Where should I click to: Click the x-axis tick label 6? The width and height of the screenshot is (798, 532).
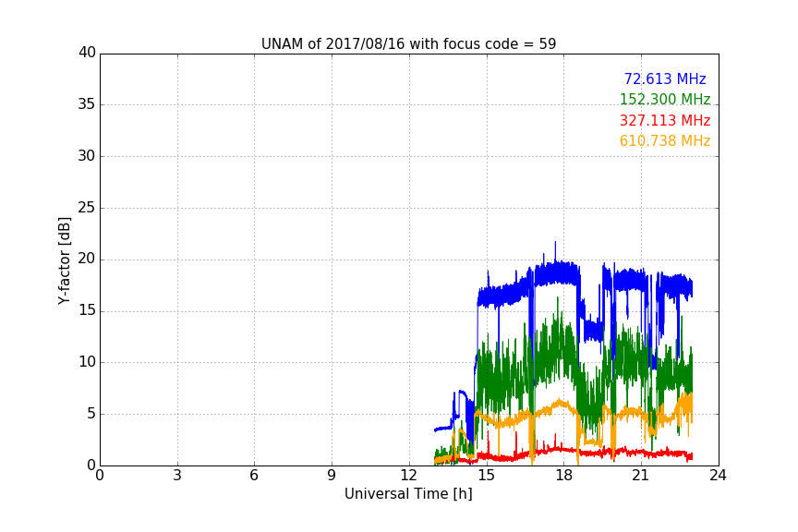click(254, 476)
